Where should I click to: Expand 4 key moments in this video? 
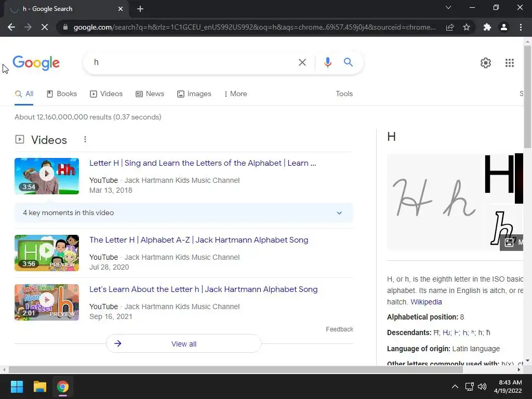point(183,213)
